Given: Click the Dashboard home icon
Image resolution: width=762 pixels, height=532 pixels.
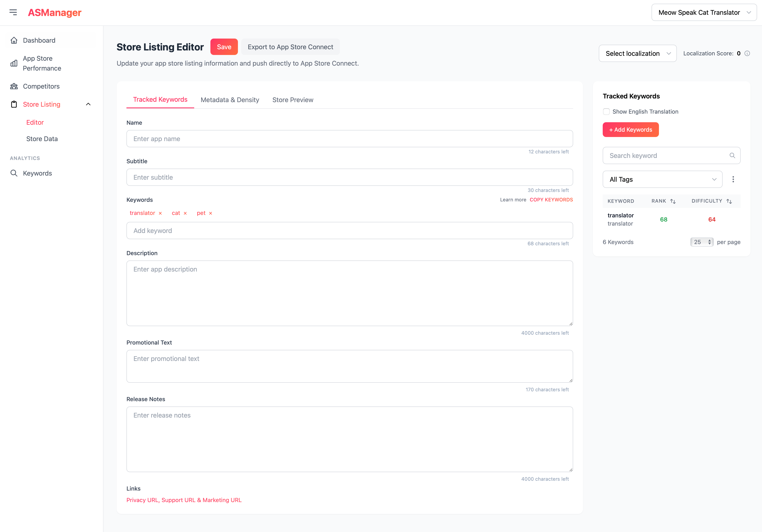Looking at the screenshot, I should click(14, 40).
